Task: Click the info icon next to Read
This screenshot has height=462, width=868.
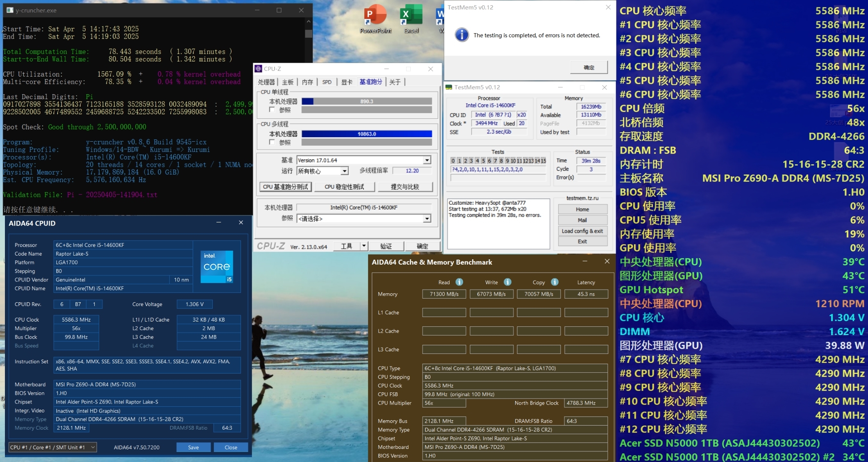Action: pos(459,282)
